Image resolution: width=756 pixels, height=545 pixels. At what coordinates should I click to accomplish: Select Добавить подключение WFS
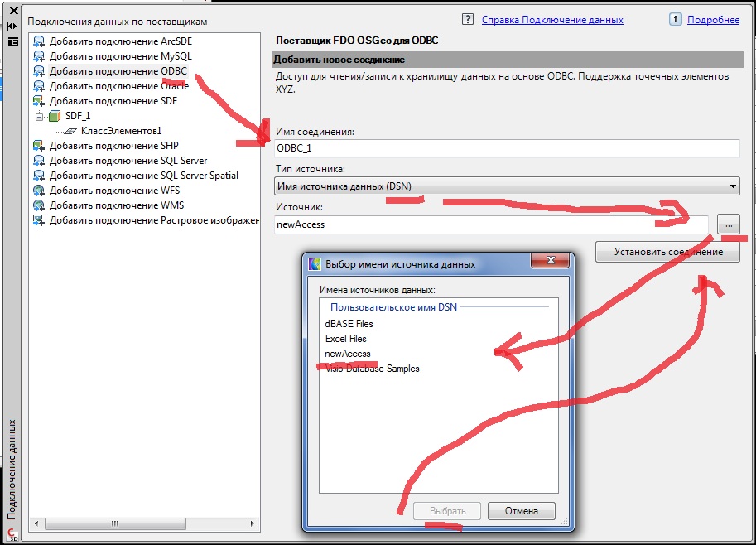[x=114, y=191]
